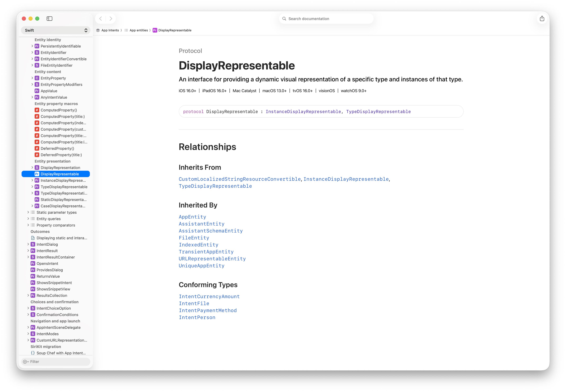
Task: Select IntentResult in sidebar
Action: (x=47, y=251)
